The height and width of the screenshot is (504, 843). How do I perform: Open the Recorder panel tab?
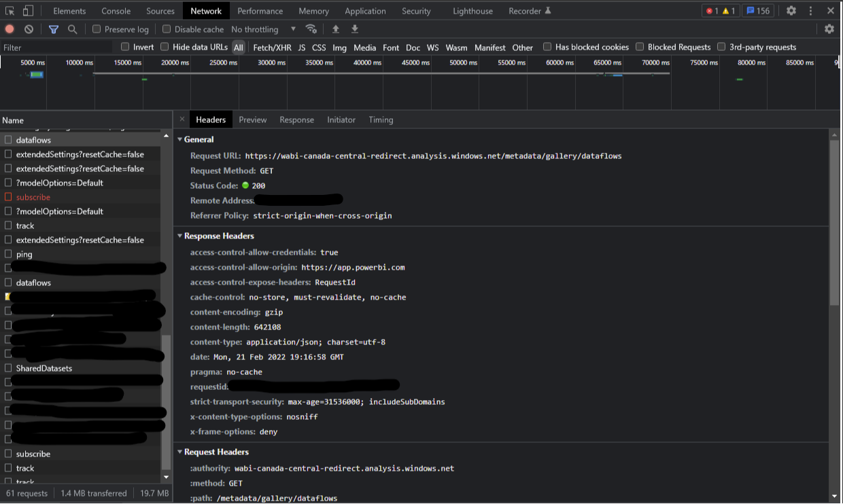pyautogui.click(x=530, y=11)
